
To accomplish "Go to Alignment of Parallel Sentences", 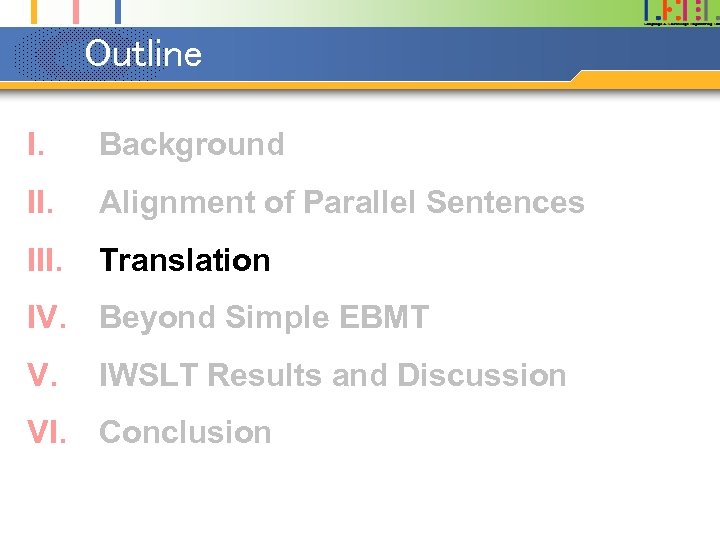I will pyautogui.click(x=341, y=203).
